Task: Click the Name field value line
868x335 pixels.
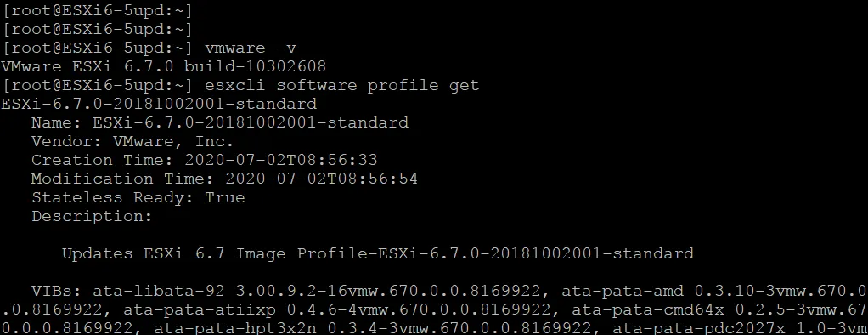Action: coord(220,122)
